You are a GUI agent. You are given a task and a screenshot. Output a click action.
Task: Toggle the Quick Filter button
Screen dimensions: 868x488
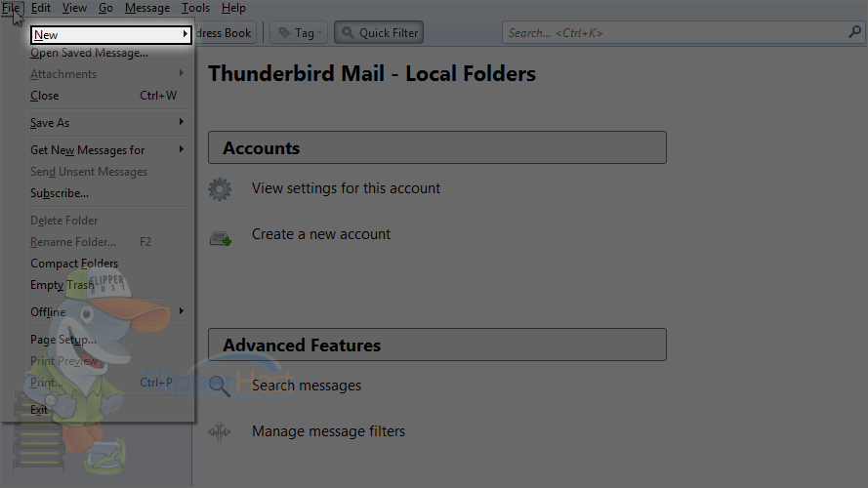coord(379,33)
